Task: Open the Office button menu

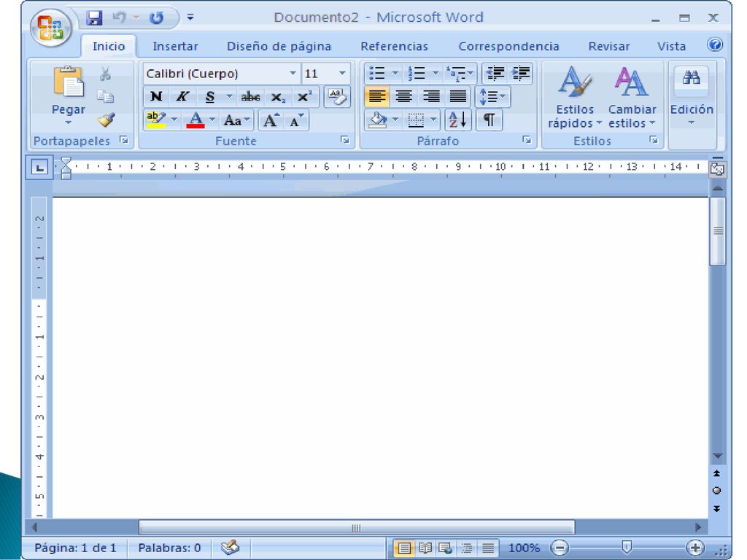Action: [51, 28]
